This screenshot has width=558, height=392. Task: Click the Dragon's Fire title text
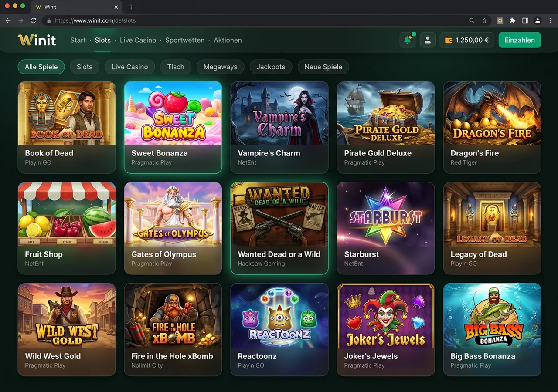[475, 153]
